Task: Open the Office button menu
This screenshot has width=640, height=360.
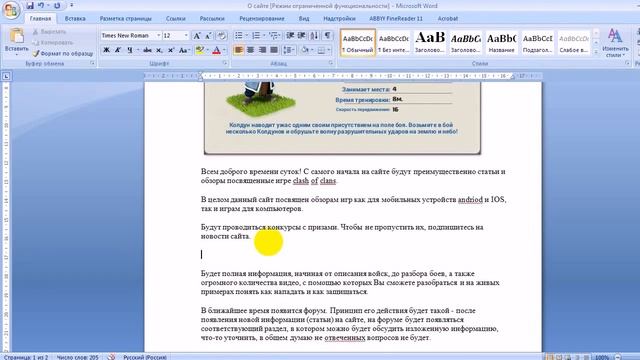Action: click(11, 9)
